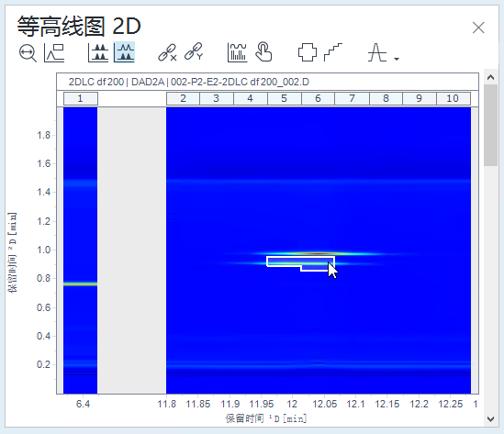The width and height of the screenshot is (504, 434).
Task: Select cut number 10 header
Action: click(453, 98)
